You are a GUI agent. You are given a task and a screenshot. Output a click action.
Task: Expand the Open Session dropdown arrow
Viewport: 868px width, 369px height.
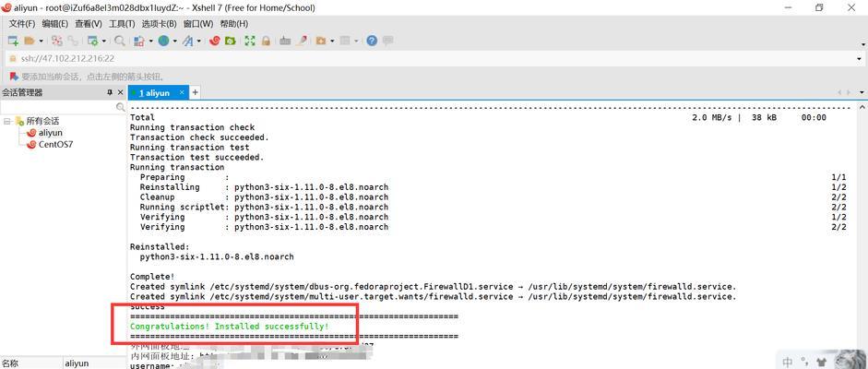(41, 41)
